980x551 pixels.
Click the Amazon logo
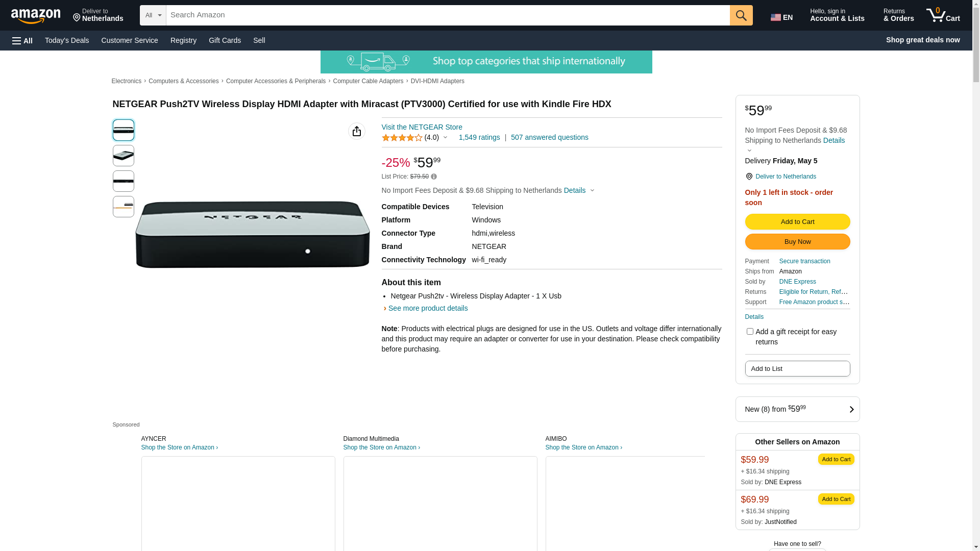coord(36,16)
